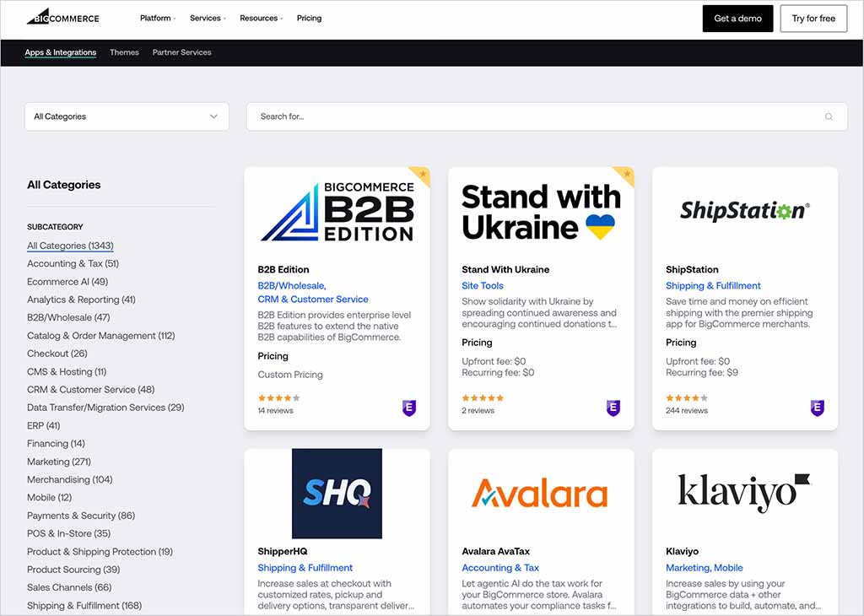
Task: Open the Pricing page
Action: pyautogui.click(x=309, y=19)
